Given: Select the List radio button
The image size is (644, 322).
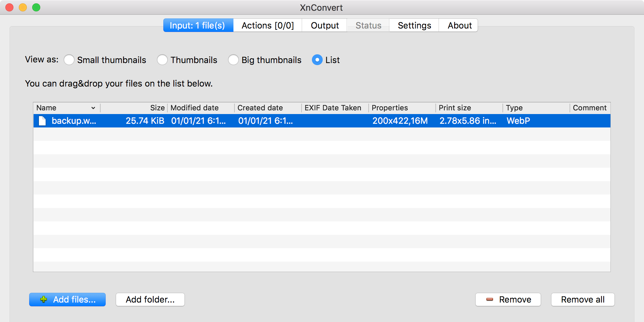Looking at the screenshot, I should point(317,60).
